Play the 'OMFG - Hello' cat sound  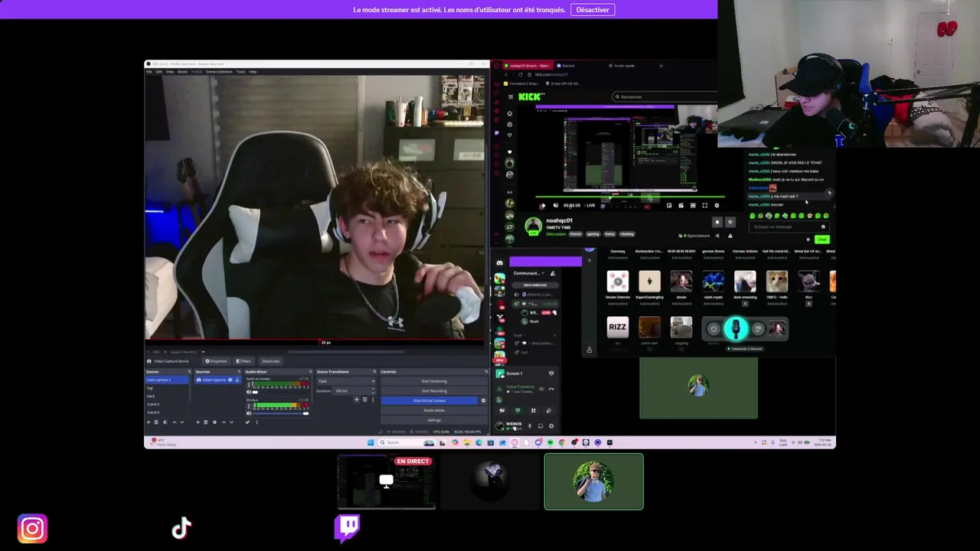pos(777,282)
